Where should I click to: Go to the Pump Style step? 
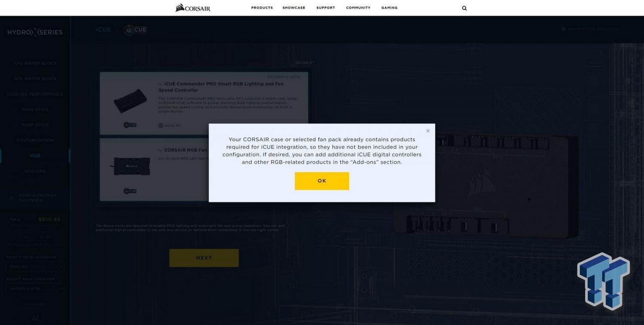(35, 125)
